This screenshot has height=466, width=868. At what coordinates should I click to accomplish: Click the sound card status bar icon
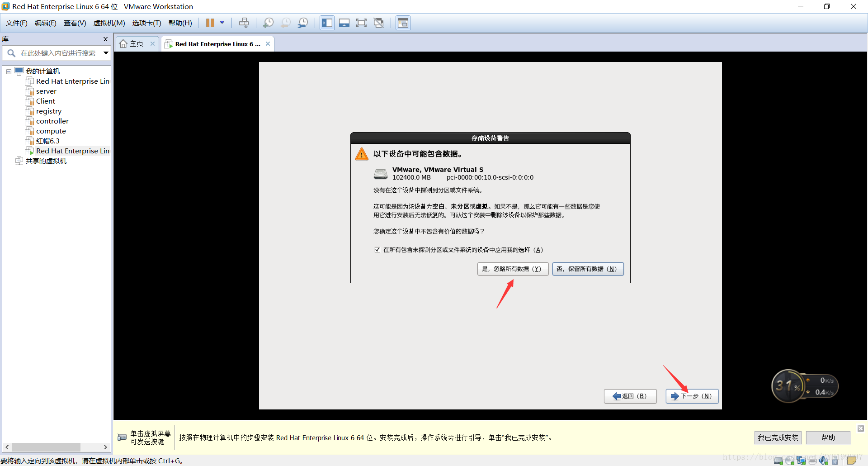(x=824, y=461)
